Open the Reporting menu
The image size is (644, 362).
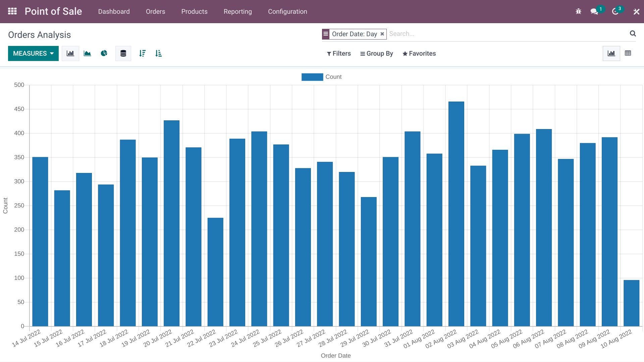[237, 11]
